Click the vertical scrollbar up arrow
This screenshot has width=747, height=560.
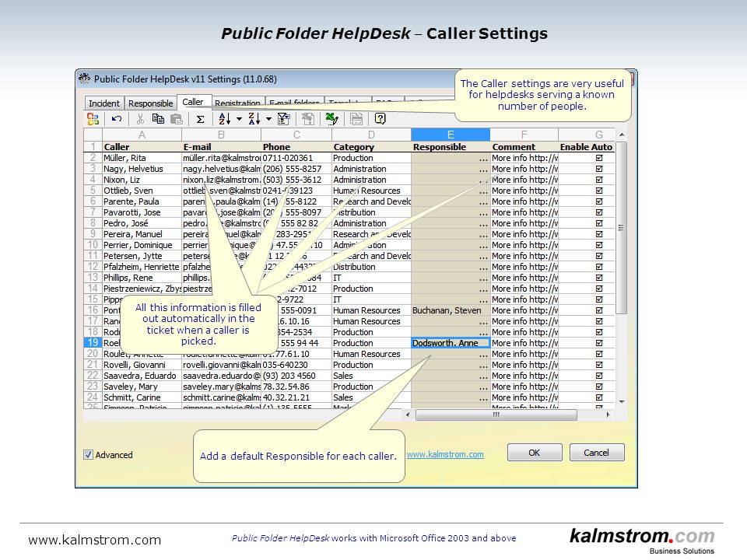point(621,135)
